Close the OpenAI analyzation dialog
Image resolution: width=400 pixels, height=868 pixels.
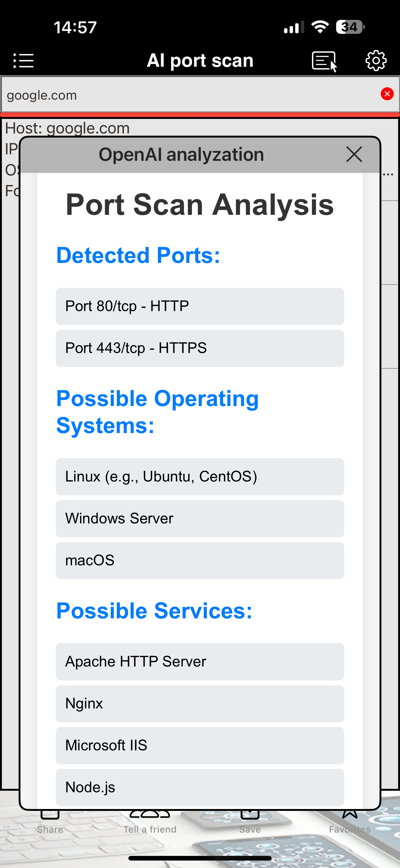[354, 155]
